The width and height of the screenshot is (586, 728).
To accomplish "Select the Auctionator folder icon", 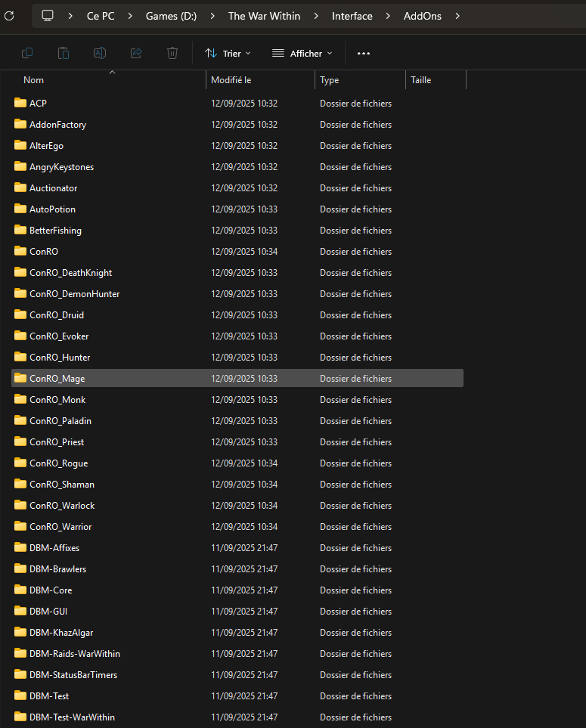I will point(20,188).
